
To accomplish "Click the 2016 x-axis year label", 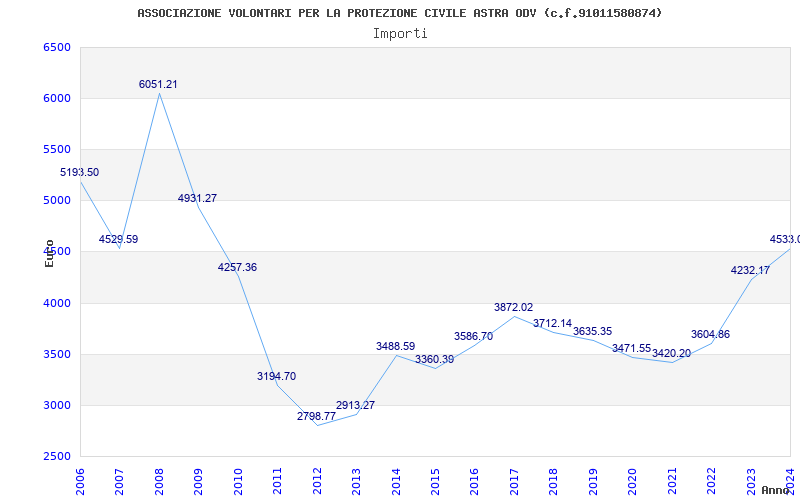I will (474, 481).
